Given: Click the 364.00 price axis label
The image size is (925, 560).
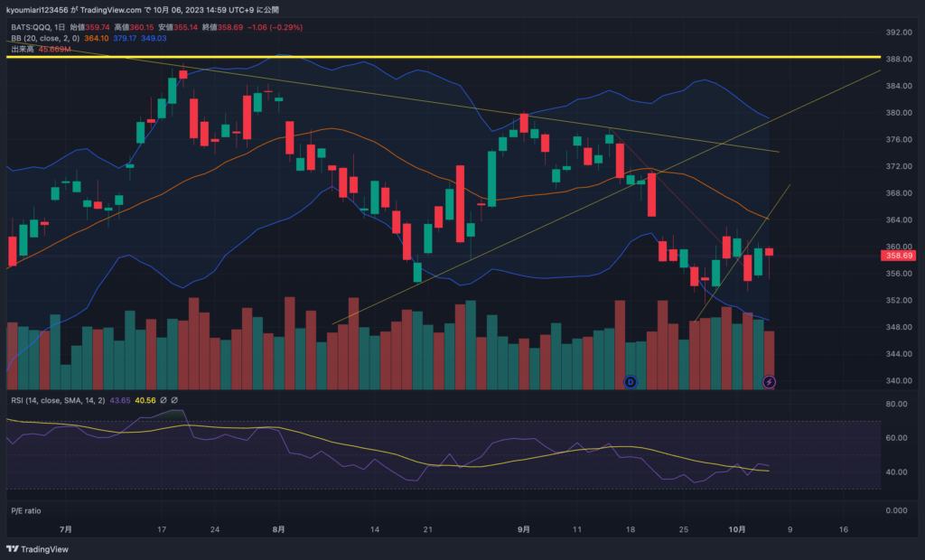Looking at the screenshot, I should [x=899, y=219].
